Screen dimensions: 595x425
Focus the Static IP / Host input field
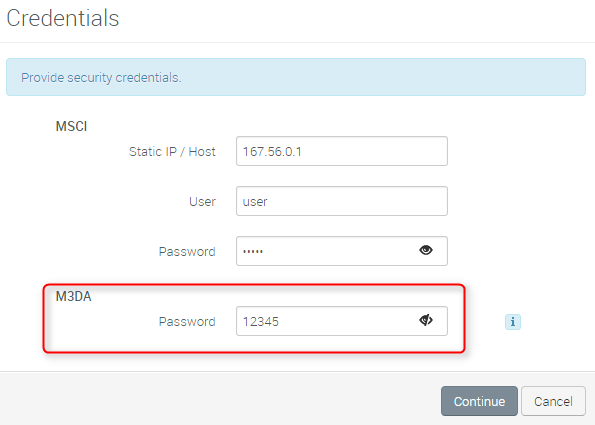click(x=342, y=151)
